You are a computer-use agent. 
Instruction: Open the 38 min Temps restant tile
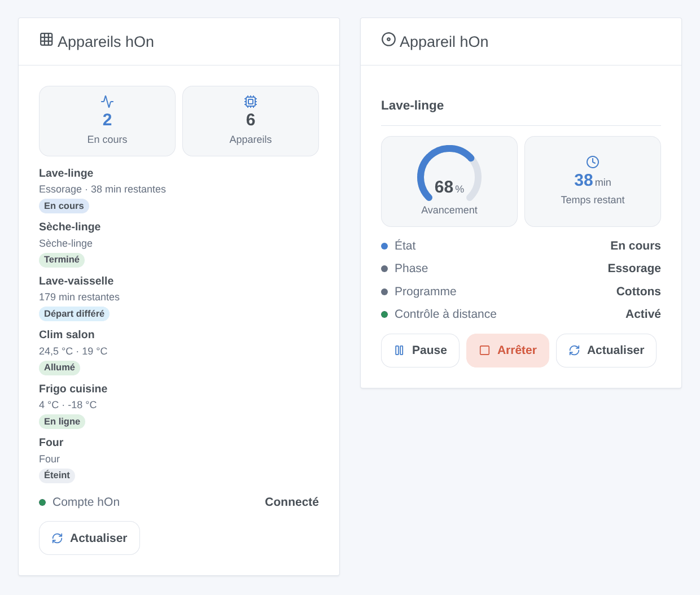[593, 182]
